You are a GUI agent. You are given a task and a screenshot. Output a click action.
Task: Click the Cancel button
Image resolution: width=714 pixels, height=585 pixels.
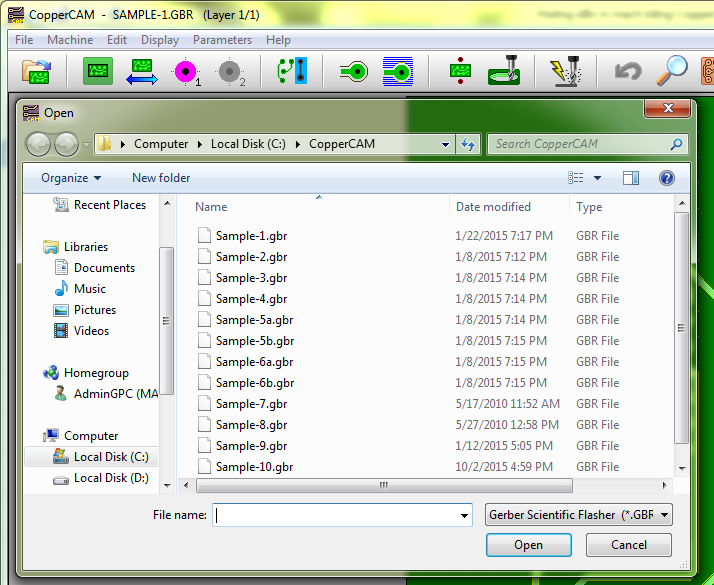pyautogui.click(x=628, y=545)
